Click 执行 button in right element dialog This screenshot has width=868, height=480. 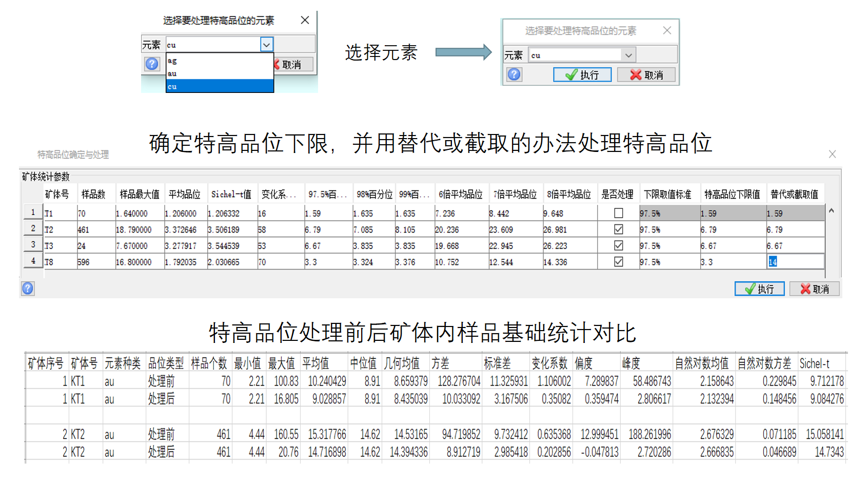click(582, 75)
